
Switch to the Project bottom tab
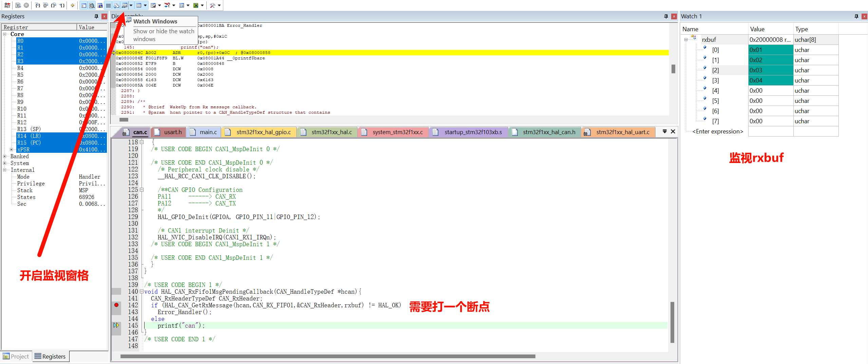pos(16,356)
